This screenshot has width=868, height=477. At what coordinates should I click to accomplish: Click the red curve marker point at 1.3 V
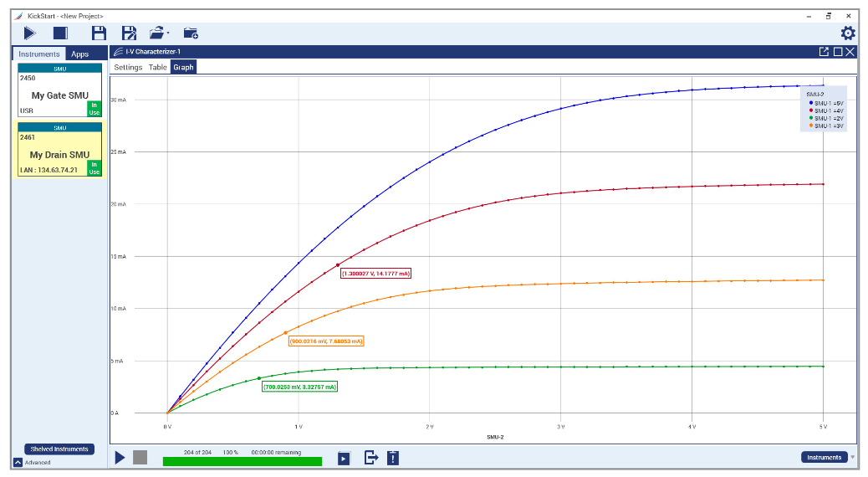(x=338, y=265)
